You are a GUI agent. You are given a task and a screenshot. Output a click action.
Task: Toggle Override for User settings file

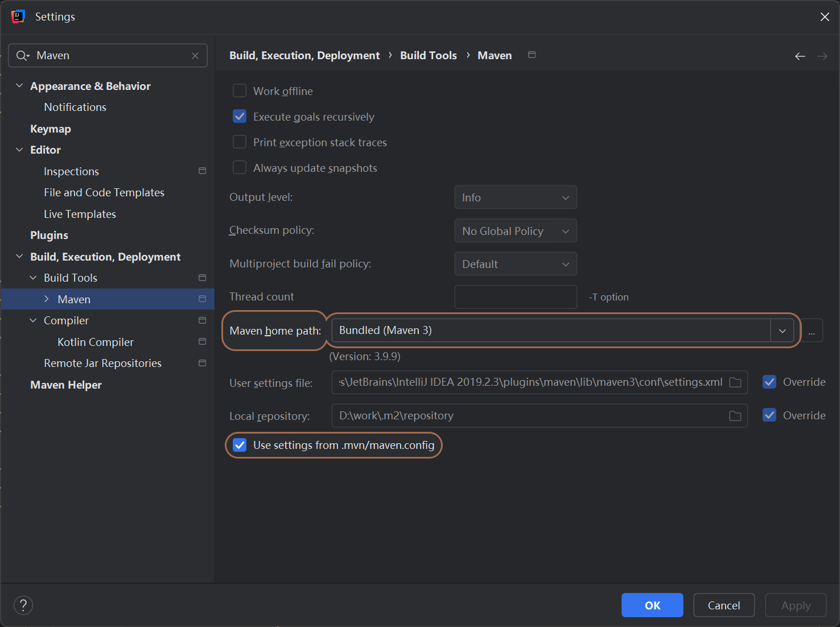769,382
